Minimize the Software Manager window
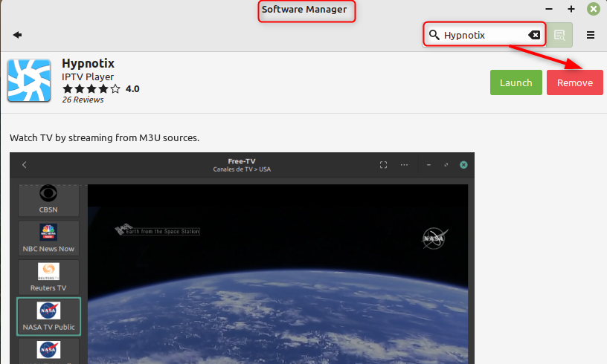This screenshot has width=607, height=364. [x=549, y=9]
